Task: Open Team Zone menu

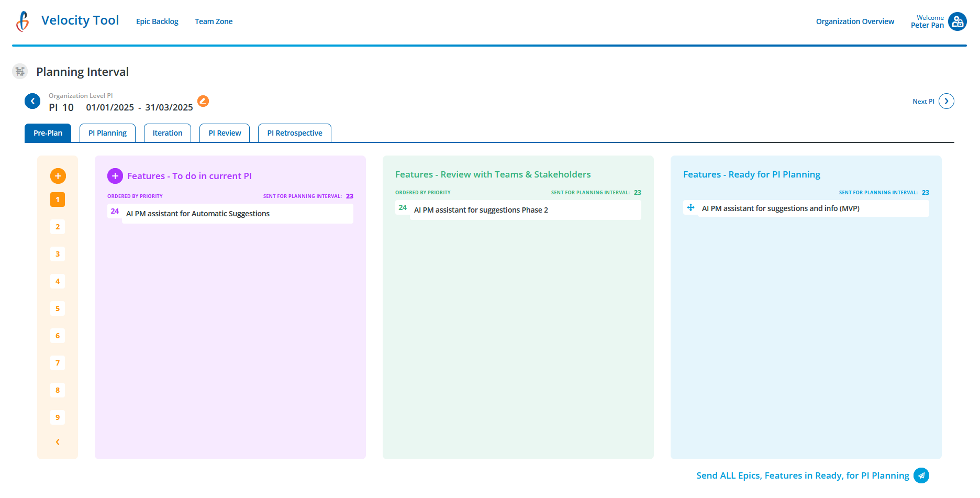Action: (214, 21)
